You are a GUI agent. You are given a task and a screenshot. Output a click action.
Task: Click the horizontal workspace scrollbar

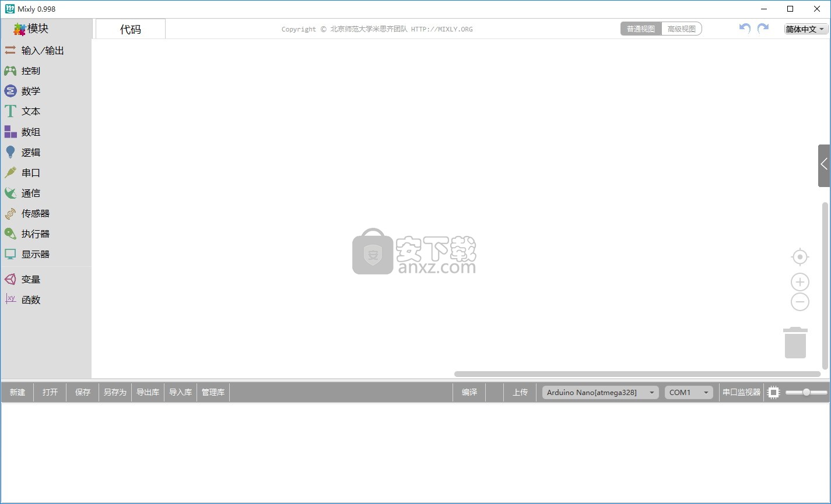click(637, 374)
